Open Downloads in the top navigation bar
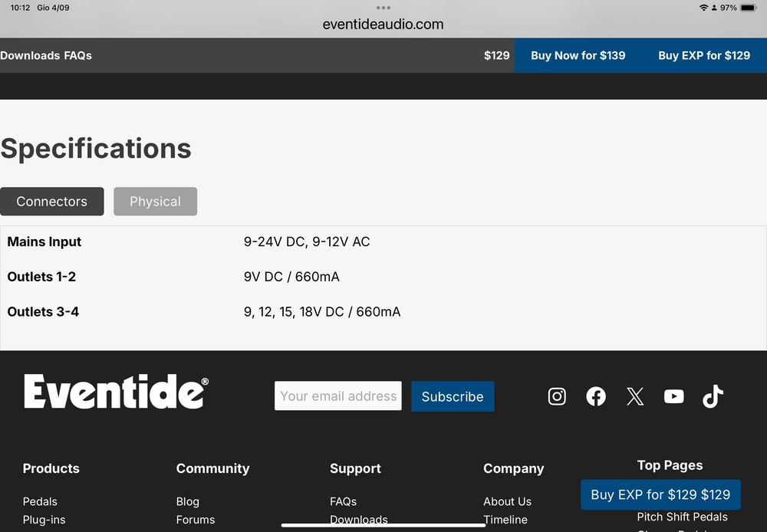Viewport: 767px width, 532px height. [30, 56]
